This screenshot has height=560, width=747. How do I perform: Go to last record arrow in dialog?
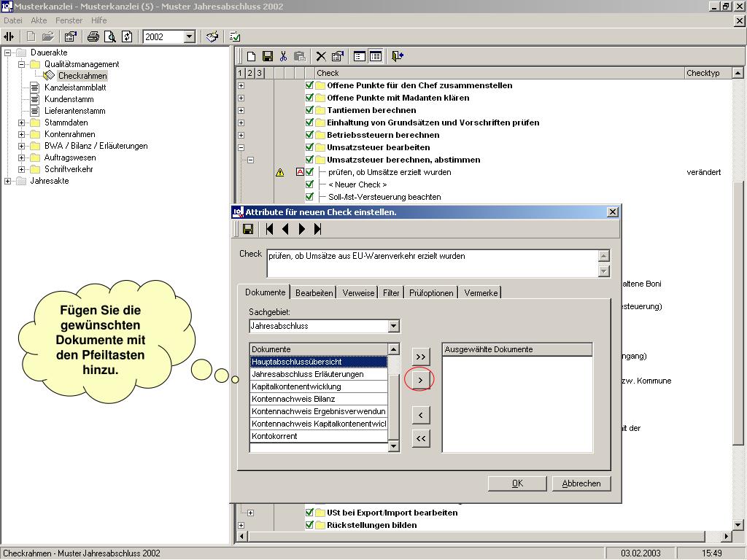pos(318,229)
